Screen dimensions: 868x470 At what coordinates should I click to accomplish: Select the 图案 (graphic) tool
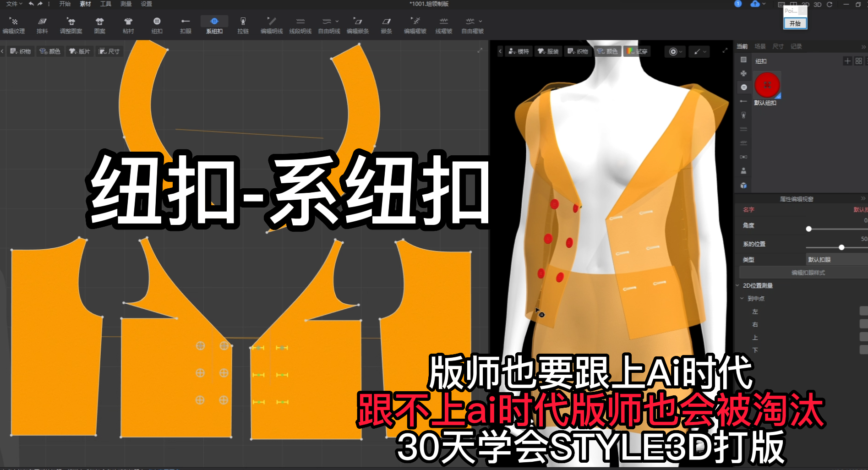(100, 26)
